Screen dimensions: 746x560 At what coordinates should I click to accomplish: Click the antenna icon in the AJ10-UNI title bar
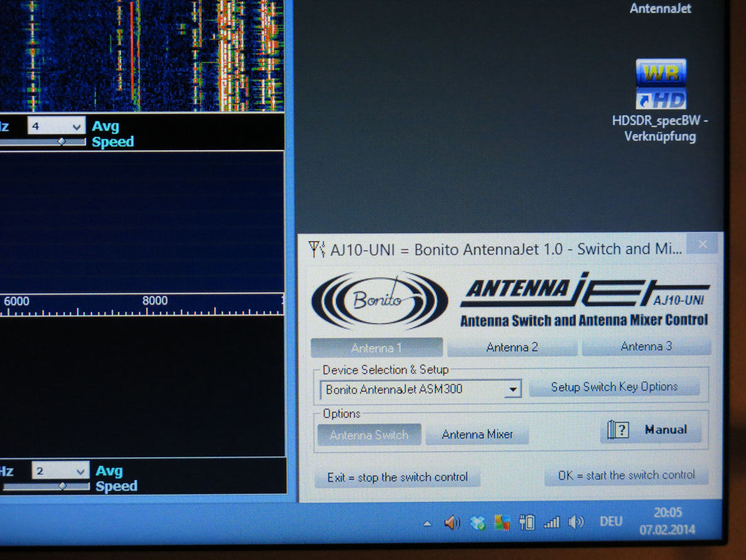tap(317, 249)
